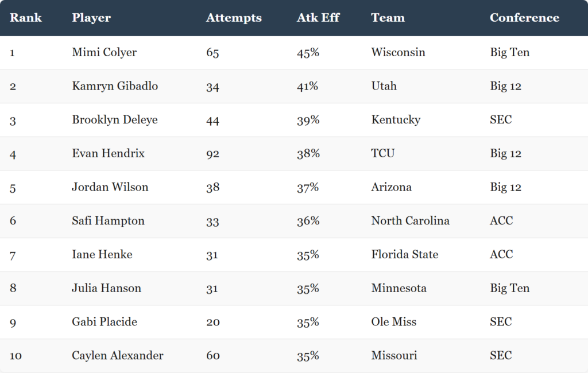588x373 pixels.
Task: Sort by the Rank column header
Action: coord(25,18)
